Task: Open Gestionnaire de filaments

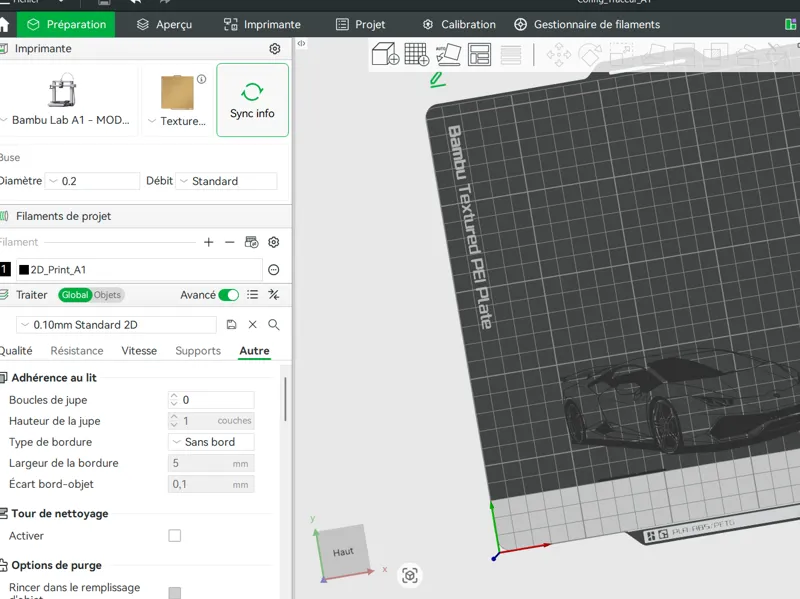Action: (x=587, y=24)
